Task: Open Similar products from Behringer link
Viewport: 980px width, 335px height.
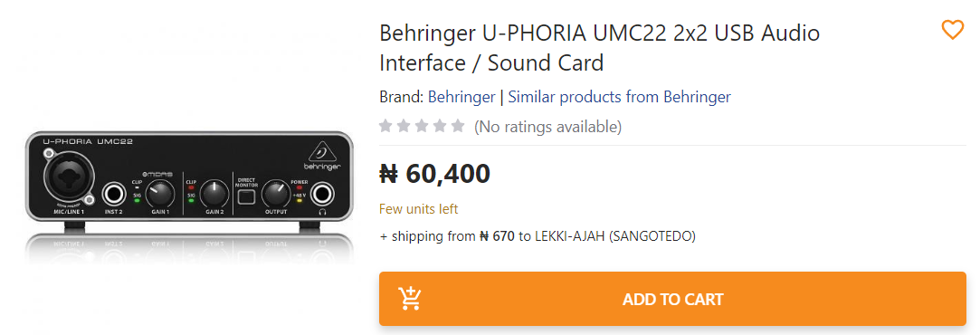Action: [619, 97]
